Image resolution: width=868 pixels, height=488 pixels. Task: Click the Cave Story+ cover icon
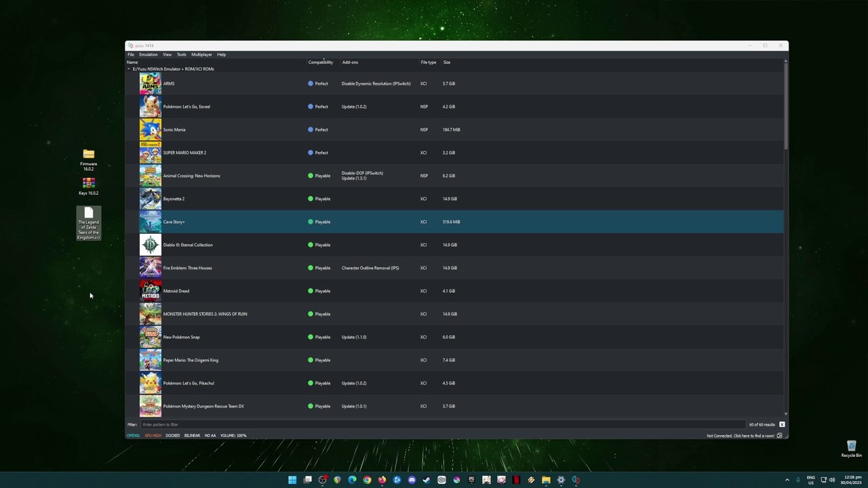pos(151,222)
